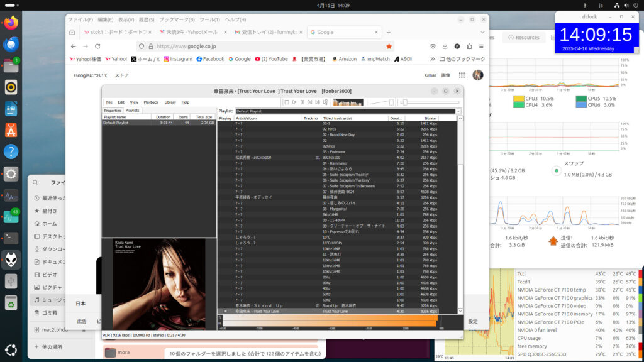Open the Gmail link on Google page

coord(430,75)
